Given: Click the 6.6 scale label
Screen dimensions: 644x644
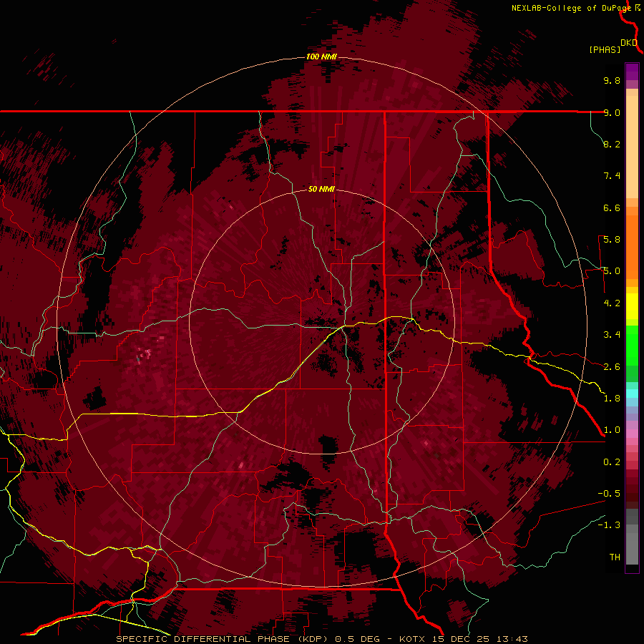Looking at the screenshot, I should (x=612, y=208).
